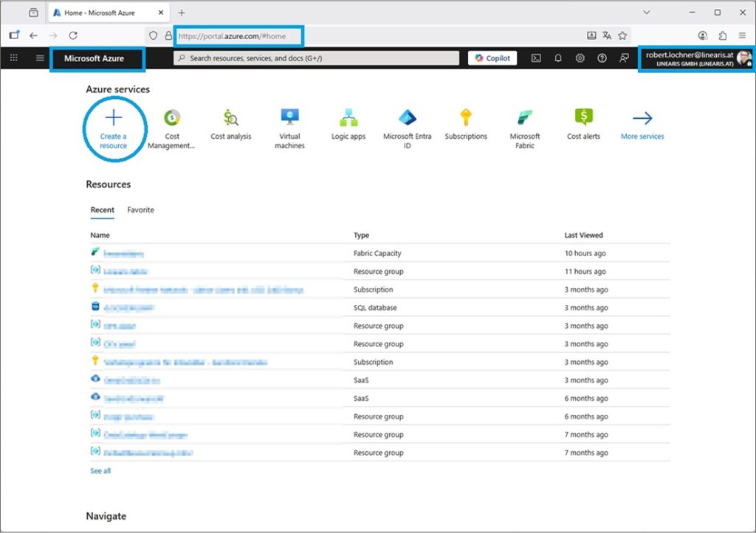This screenshot has width=756, height=533.
Task: Open the Firefox application menu
Action: click(x=742, y=35)
